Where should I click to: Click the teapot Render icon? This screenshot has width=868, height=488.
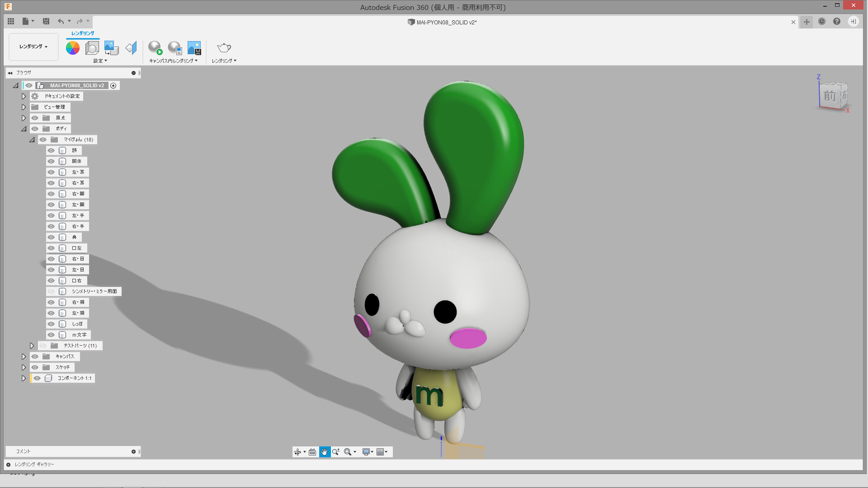(x=224, y=47)
